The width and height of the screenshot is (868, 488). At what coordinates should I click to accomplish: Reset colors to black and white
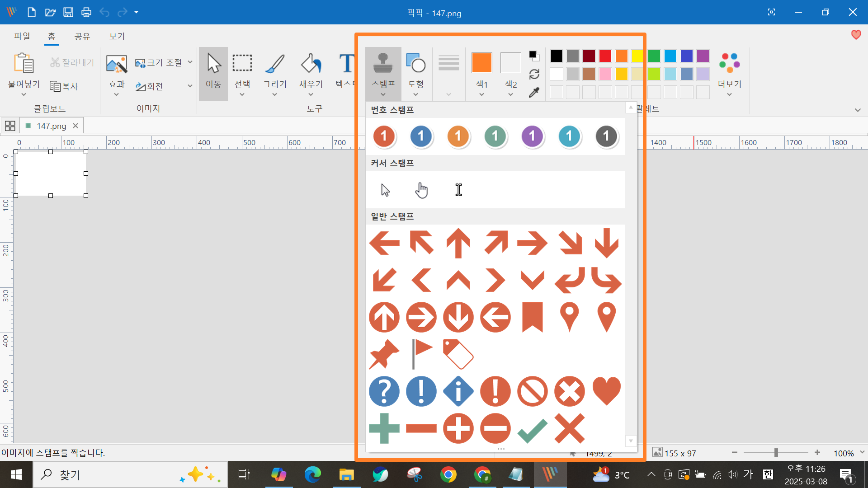tap(534, 56)
